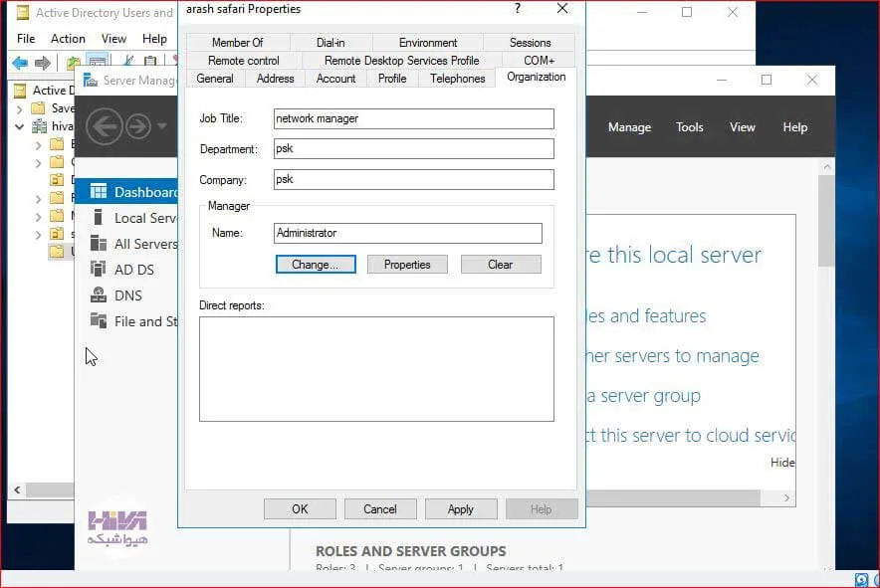Click in the Company field
The width and height of the screenshot is (880, 588).
(x=414, y=179)
